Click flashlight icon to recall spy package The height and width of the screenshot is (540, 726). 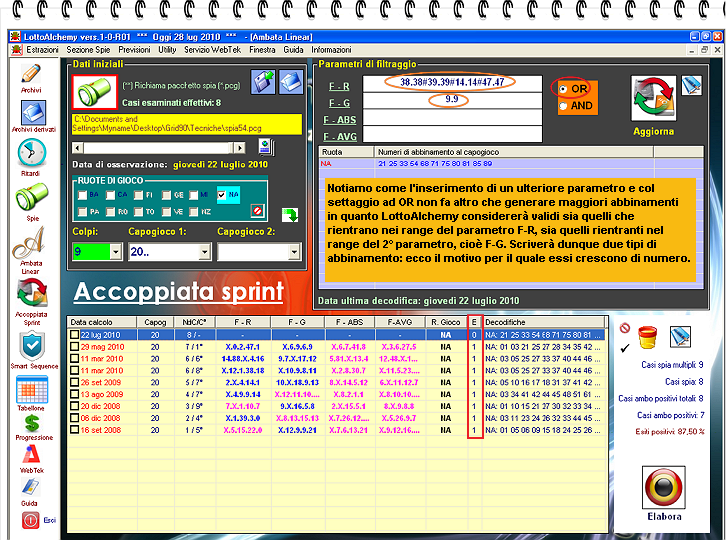tap(95, 92)
